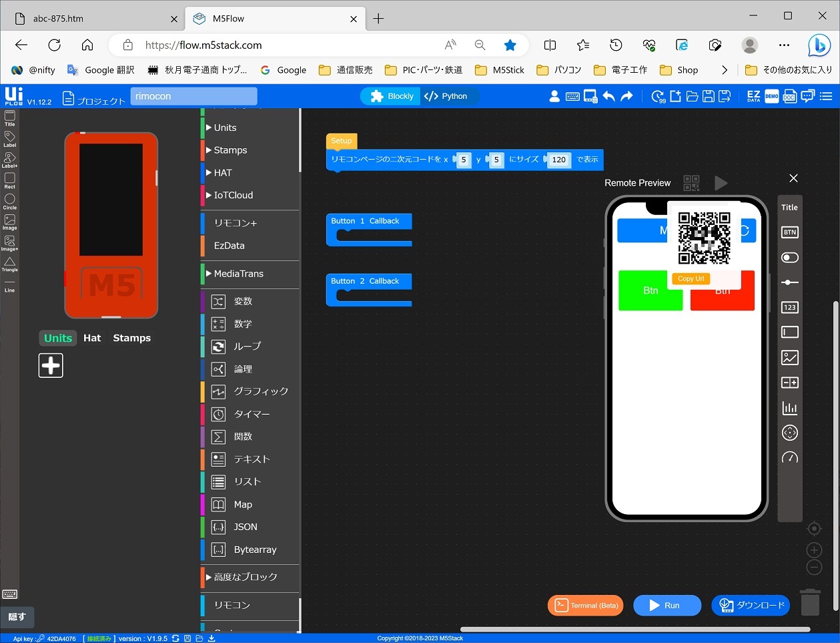Play the Remote Preview

721,182
